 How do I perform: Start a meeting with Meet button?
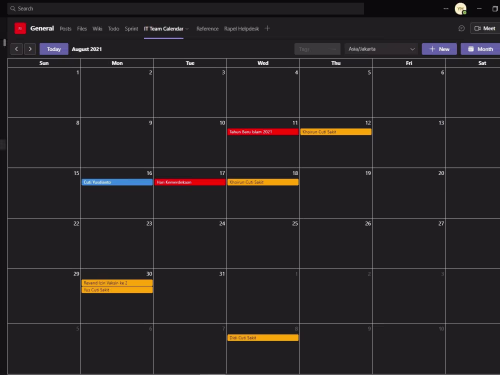485,29
